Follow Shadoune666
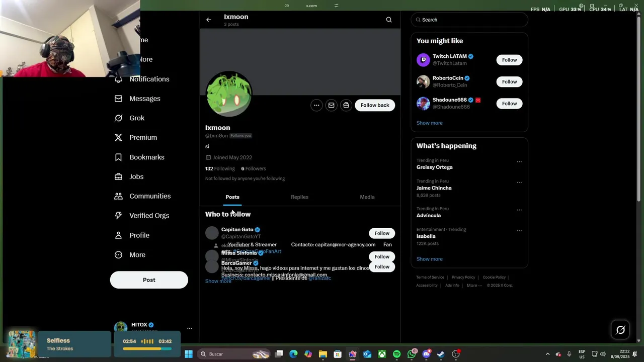Image resolution: width=644 pixels, height=362 pixels. click(509, 104)
